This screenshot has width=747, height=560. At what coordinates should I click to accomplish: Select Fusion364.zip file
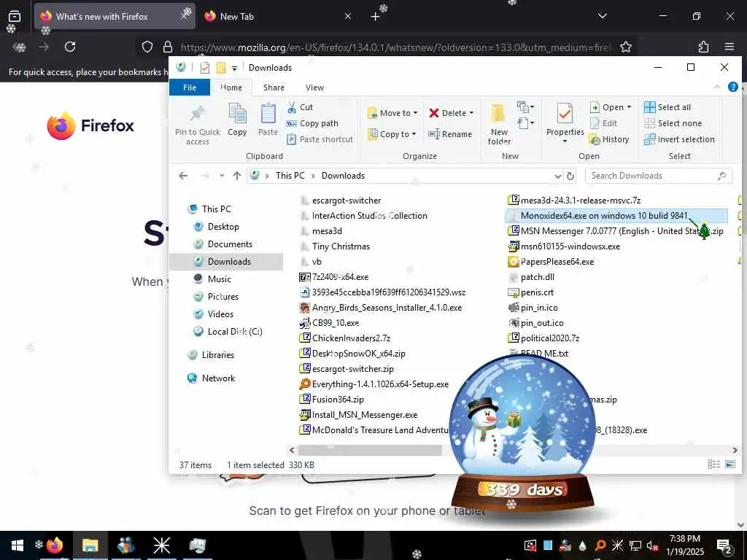337,400
